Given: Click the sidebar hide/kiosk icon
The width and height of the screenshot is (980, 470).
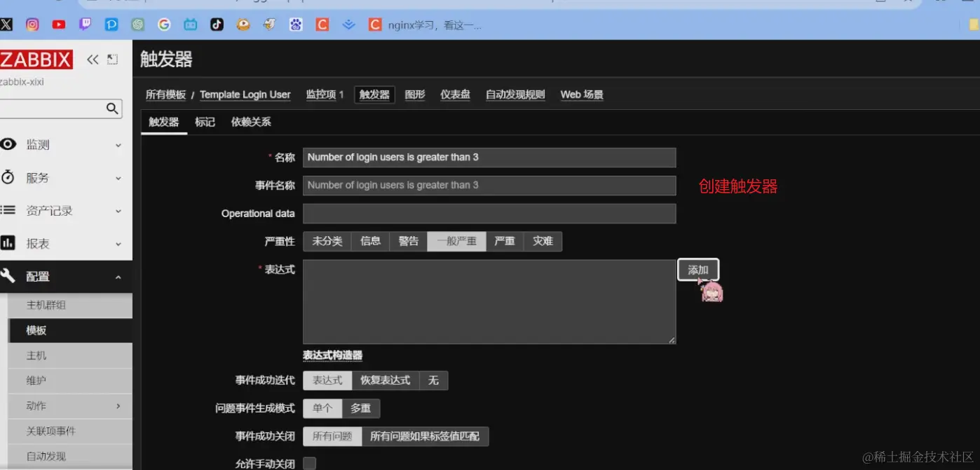Looking at the screenshot, I should [112, 60].
